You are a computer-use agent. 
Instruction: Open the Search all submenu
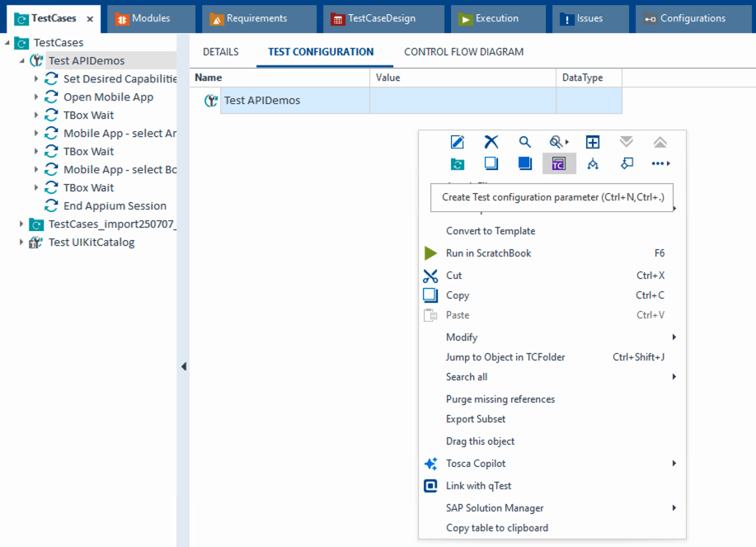552,377
